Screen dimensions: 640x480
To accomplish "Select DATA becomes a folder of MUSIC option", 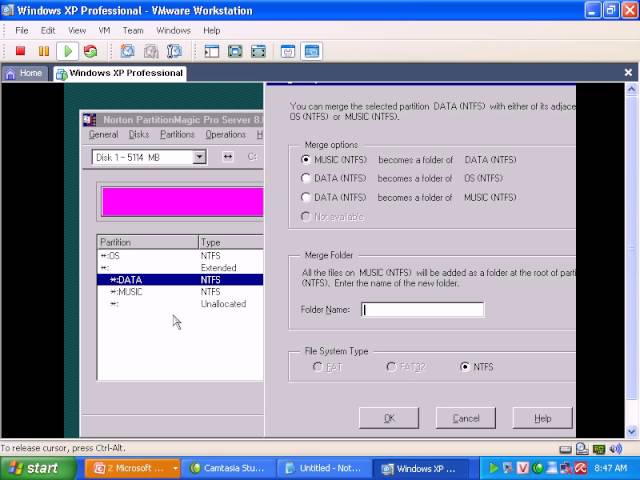I will (305, 197).
